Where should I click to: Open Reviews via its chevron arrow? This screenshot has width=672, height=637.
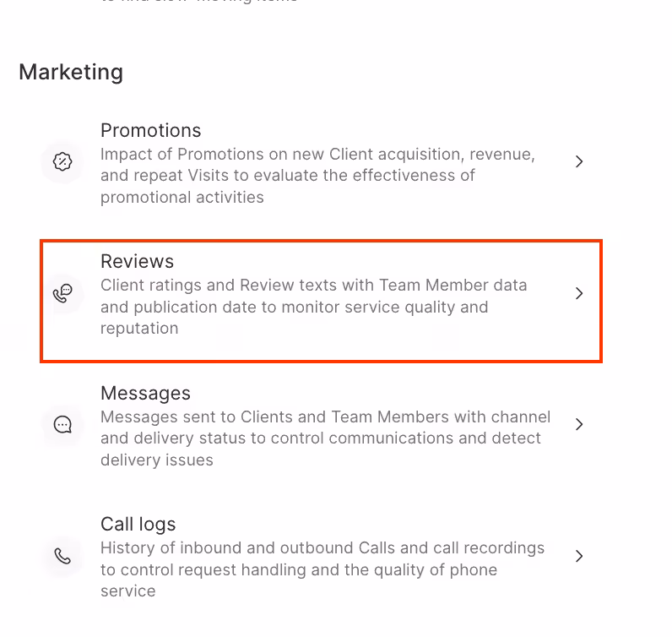coord(579,293)
